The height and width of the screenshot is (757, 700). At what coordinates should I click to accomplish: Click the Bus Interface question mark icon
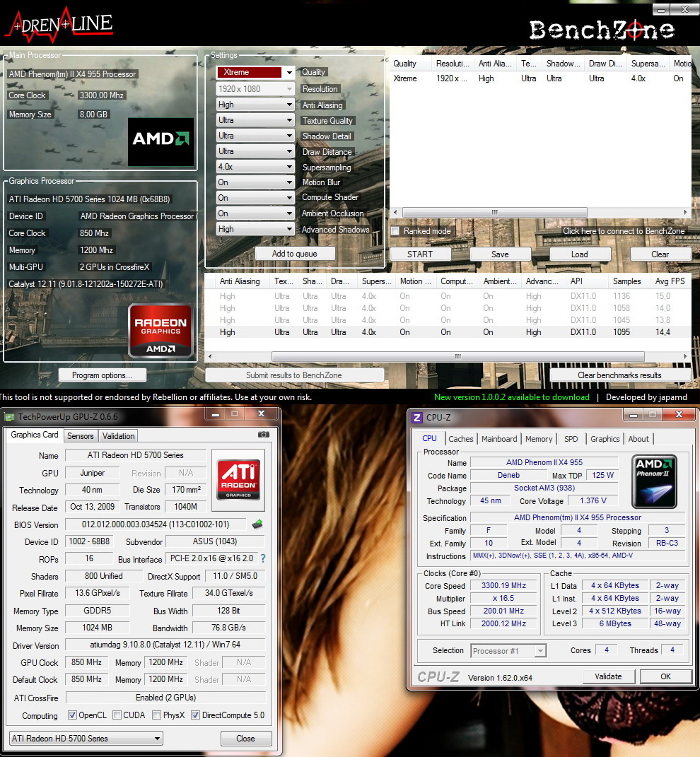[263, 558]
